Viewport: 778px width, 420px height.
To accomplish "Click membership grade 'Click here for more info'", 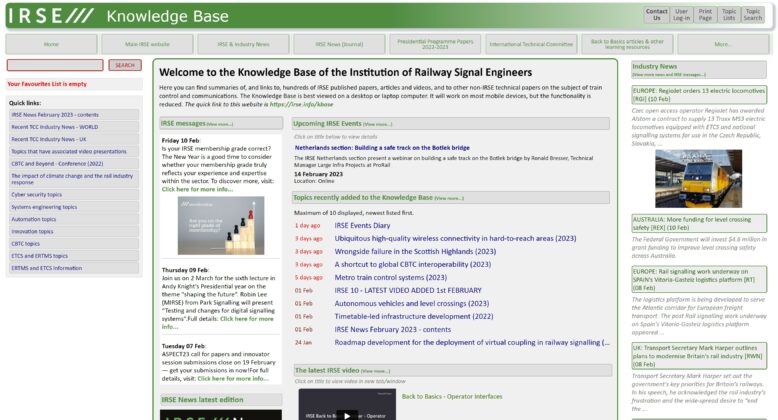I will [197, 189].
